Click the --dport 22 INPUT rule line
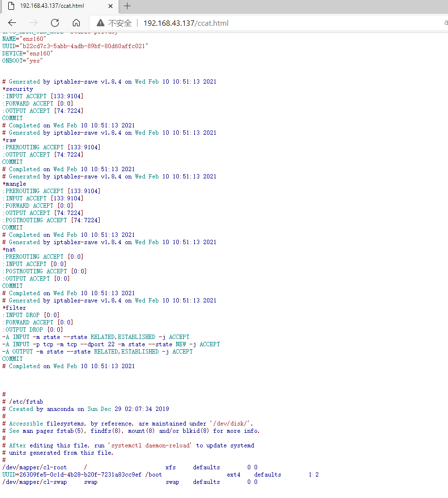This screenshot has height=498, width=448. [111, 344]
